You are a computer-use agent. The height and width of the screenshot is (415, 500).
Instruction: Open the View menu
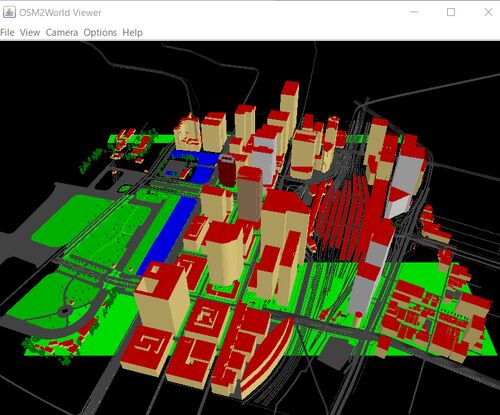30,32
